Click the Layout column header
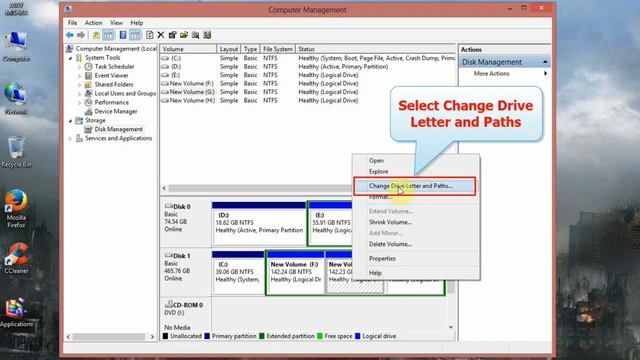Screen dimensions: 640x360 229,49
